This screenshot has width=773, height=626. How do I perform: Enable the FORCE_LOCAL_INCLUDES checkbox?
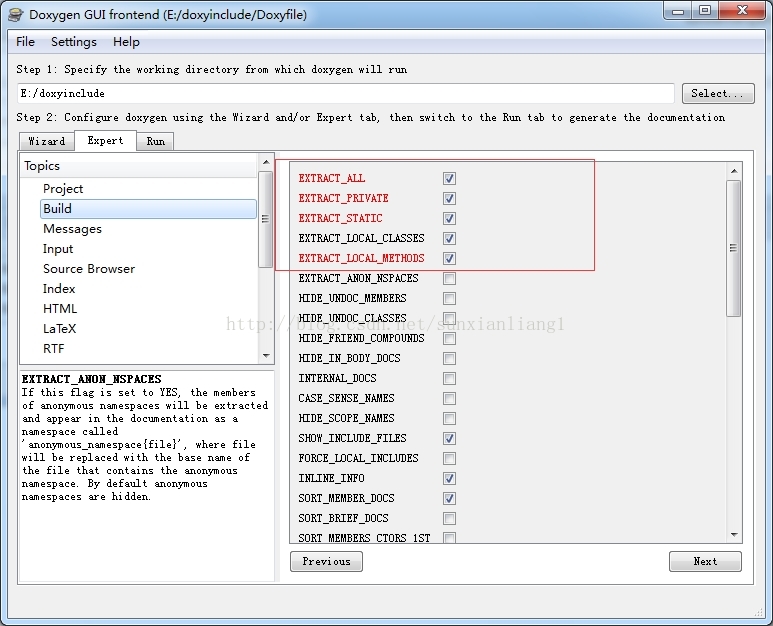(449, 458)
